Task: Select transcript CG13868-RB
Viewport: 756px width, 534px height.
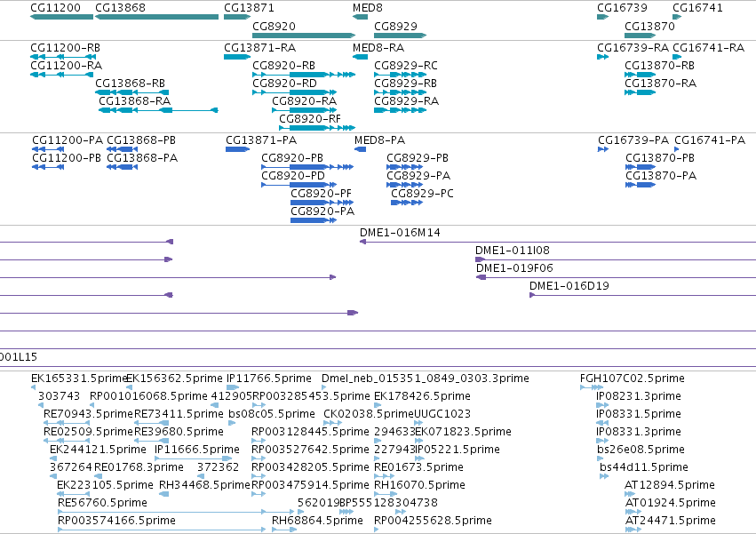Action: [x=131, y=84]
